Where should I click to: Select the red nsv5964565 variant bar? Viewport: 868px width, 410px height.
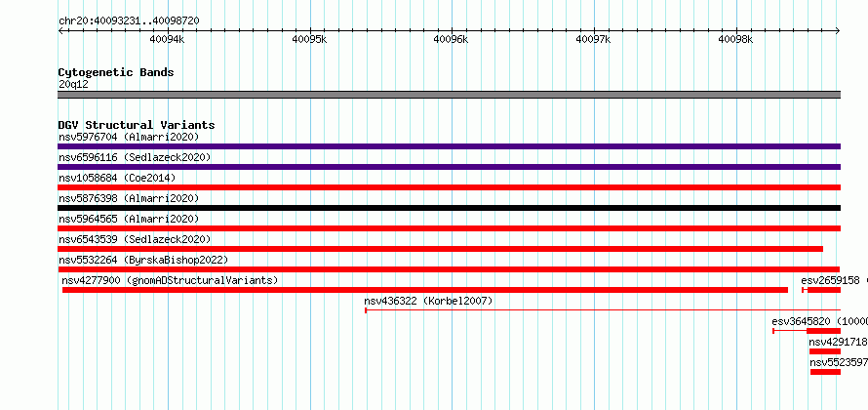tap(449, 228)
